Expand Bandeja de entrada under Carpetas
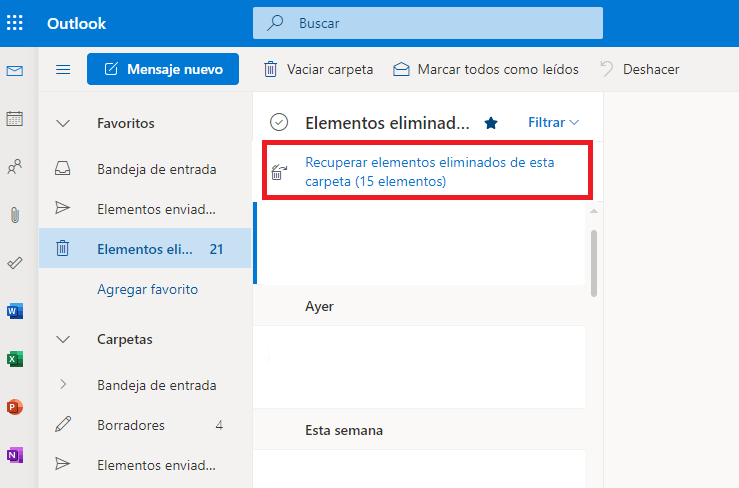739x488 pixels. click(63, 385)
